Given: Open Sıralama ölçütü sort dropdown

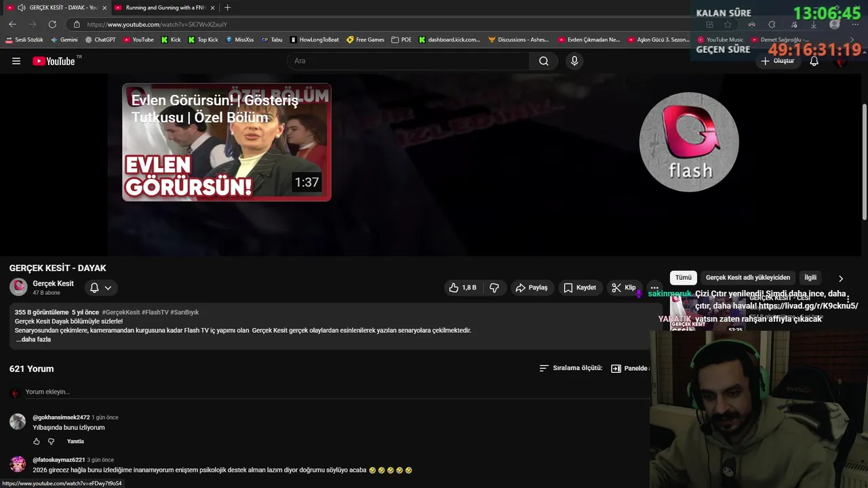Looking at the screenshot, I should [570, 369].
